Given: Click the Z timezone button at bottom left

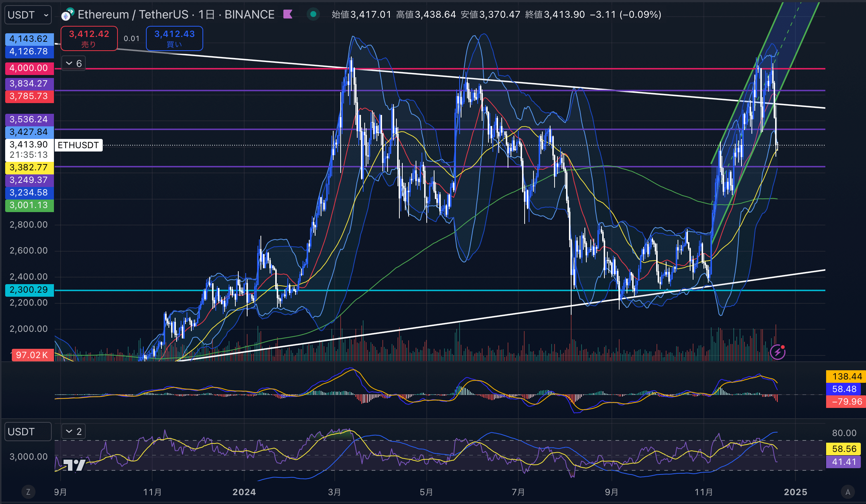Looking at the screenshot, I should pyautogui.click(x=28, y=492).
